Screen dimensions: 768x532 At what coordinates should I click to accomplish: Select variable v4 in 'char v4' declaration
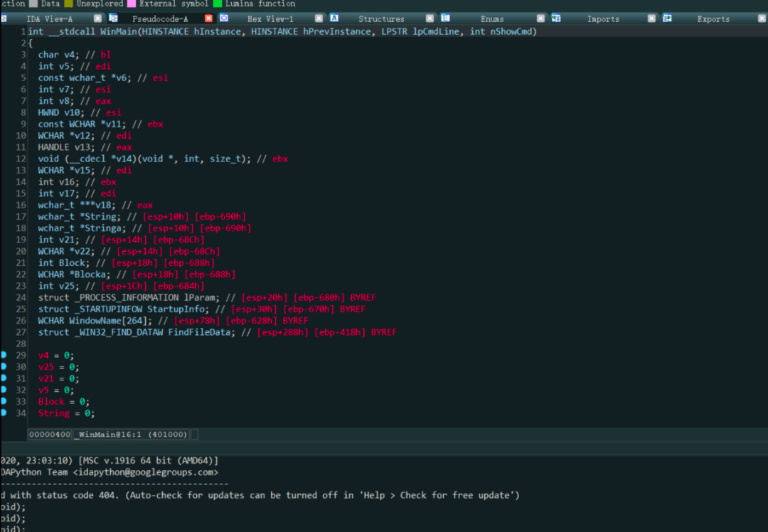coord(69,54)
